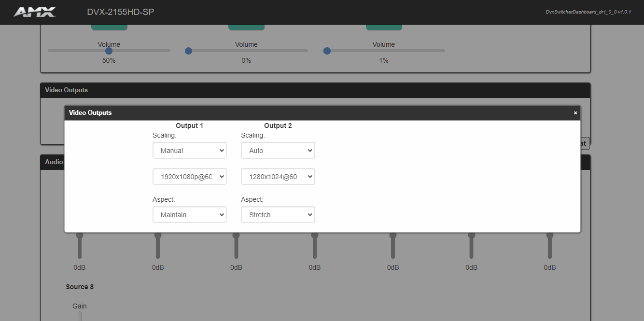Open the 1920x1080p@60 resolution dropdown
Screen dimensions: 644x321
click(189, 176)
